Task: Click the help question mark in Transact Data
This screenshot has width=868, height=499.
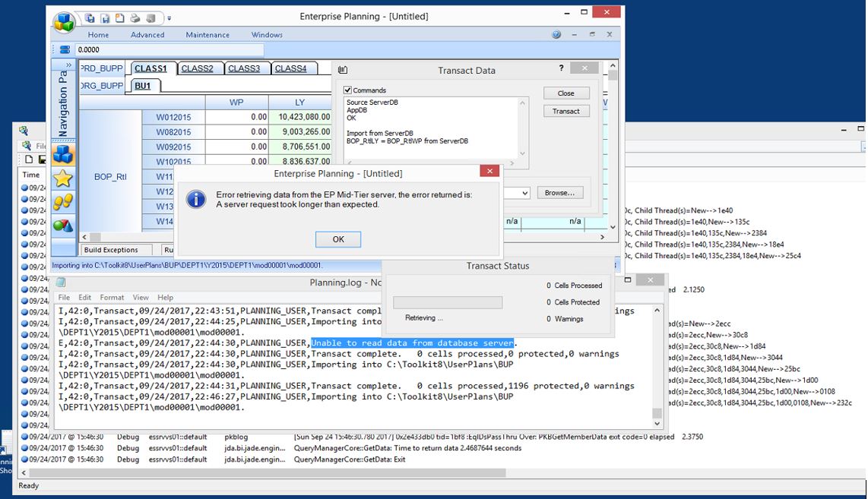Action: click(x=561, y=68)
